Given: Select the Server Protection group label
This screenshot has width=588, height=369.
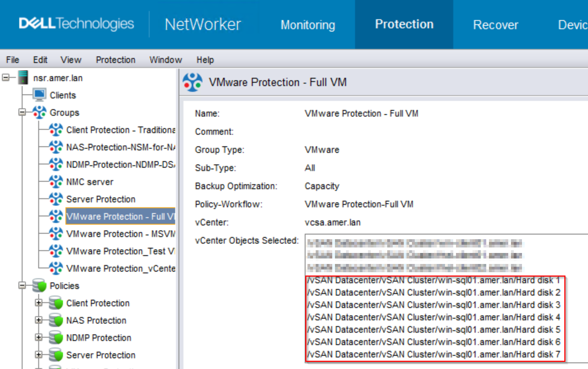Looking at the screenshot, I should tap(101, 199).
